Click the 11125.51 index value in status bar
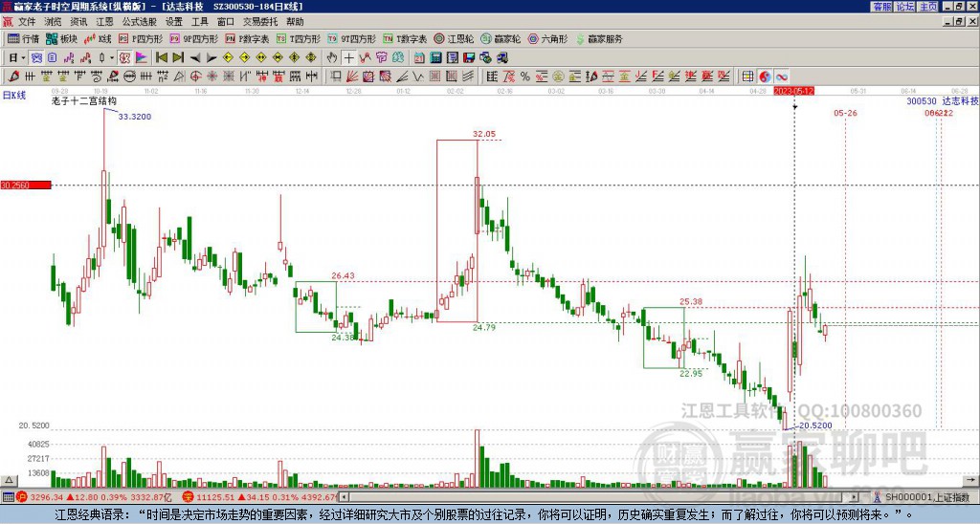The width and height of the screenshot is (980, 524). click(213, 497)
